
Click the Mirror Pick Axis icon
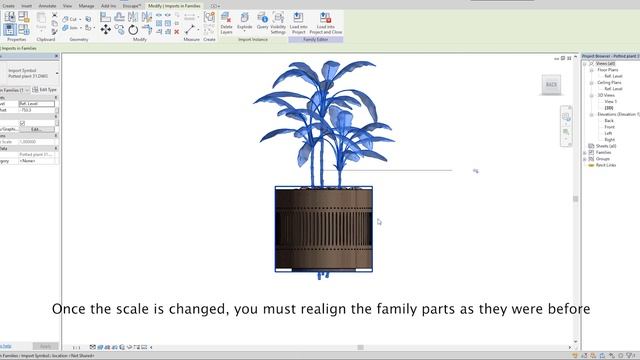click(x=133, y=17)
